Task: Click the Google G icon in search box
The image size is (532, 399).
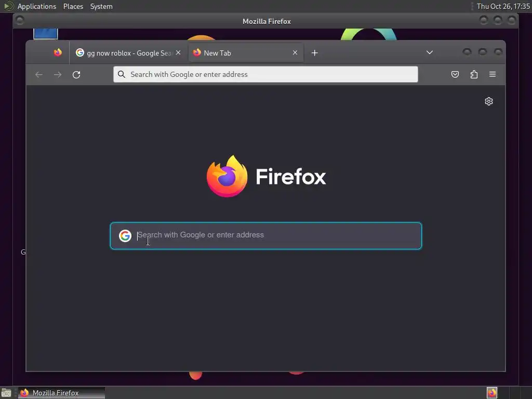Action: (125, 235)
